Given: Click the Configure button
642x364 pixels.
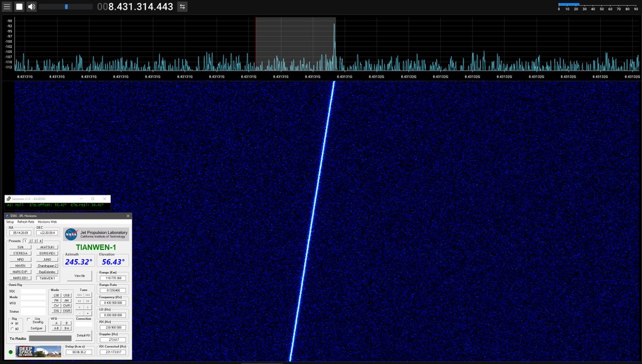Looking at the screenshot, I should click(36, 328).
